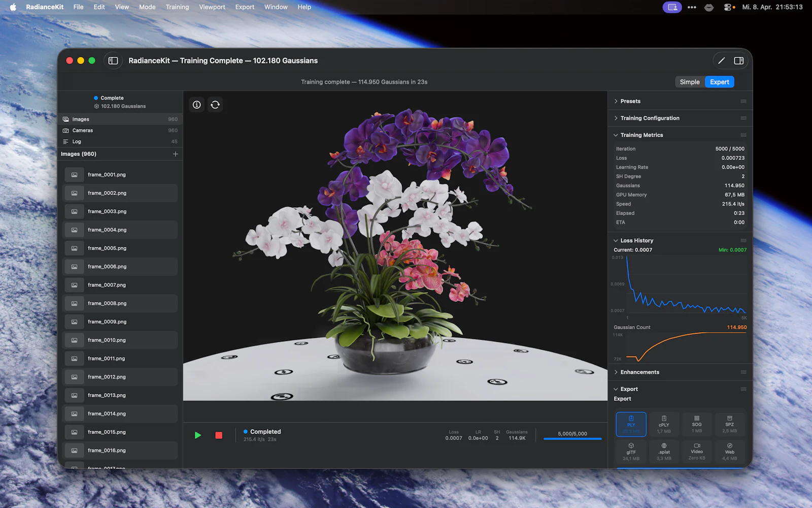Select the cPLY export format
Viewport: 812px width, 508px height.
point(664,424)
